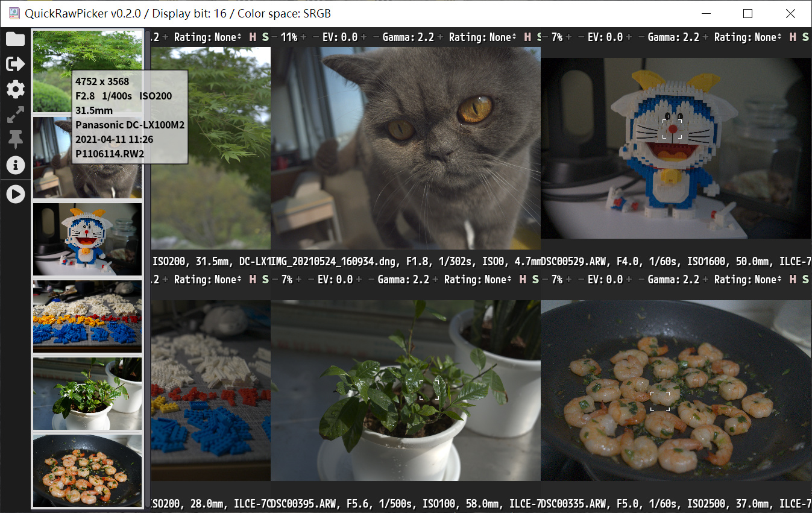Increase Gamma for the Doraemon image

[x=707, y=37]
